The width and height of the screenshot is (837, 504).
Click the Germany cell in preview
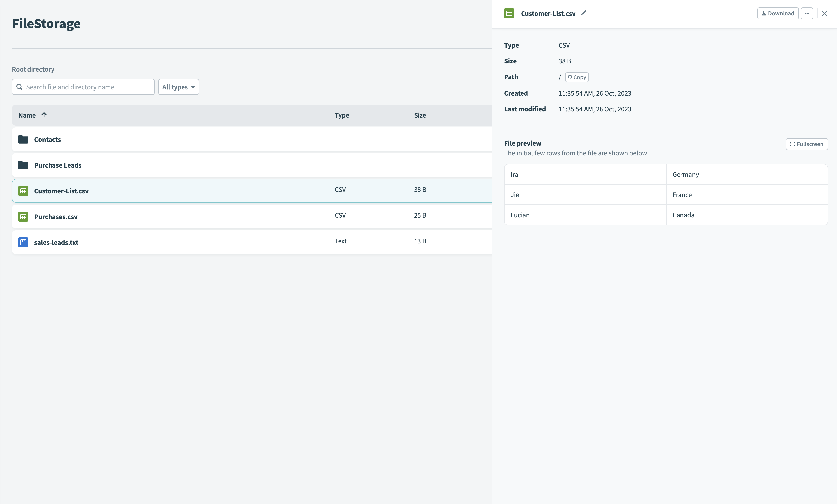(747, 175)
